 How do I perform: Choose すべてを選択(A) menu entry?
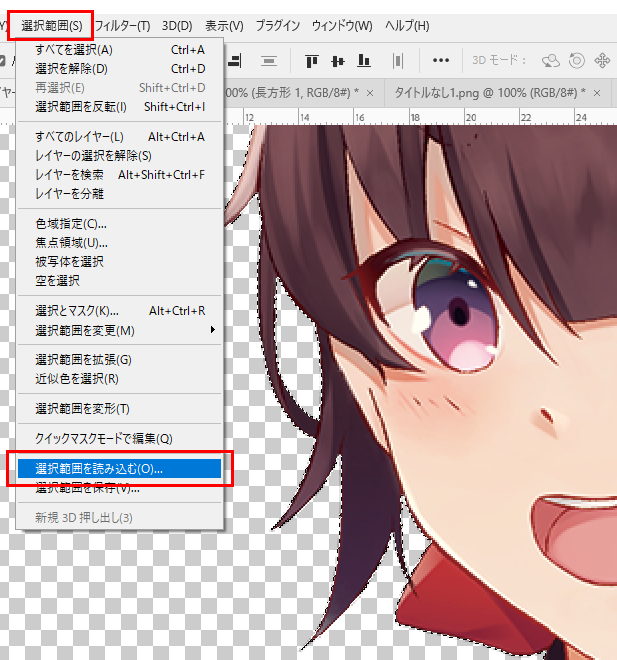click(x=120, y=50)
